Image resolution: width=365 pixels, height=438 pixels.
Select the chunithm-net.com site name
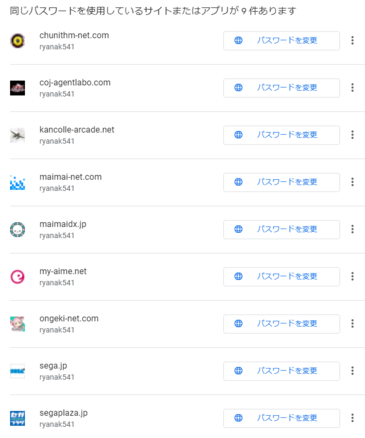click(x=74, y=35)
